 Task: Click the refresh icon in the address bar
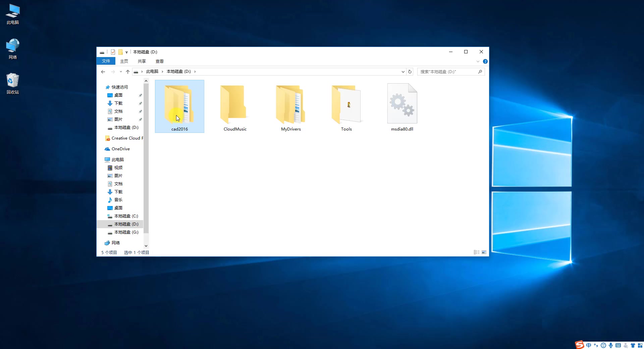tap(410, 71)
